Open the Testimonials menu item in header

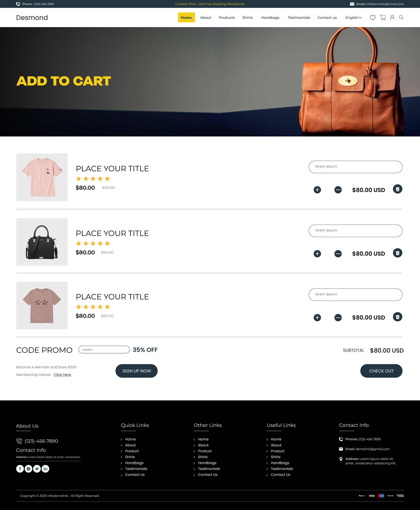pyautogui.click(x=299, y=17)
